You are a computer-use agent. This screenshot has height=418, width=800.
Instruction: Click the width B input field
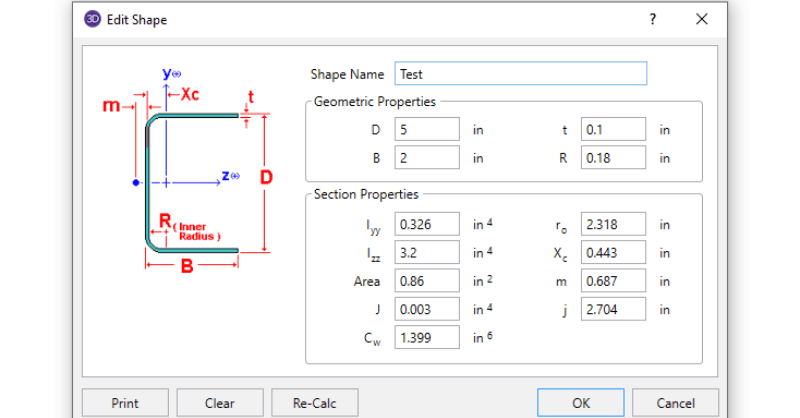coord(427,158)
